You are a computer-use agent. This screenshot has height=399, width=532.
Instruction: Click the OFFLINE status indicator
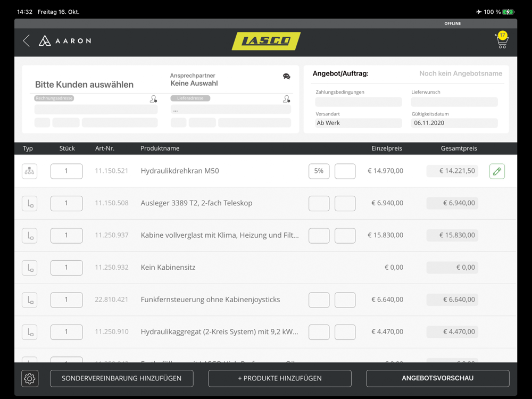pyautogui.click(x=453, y=23)
